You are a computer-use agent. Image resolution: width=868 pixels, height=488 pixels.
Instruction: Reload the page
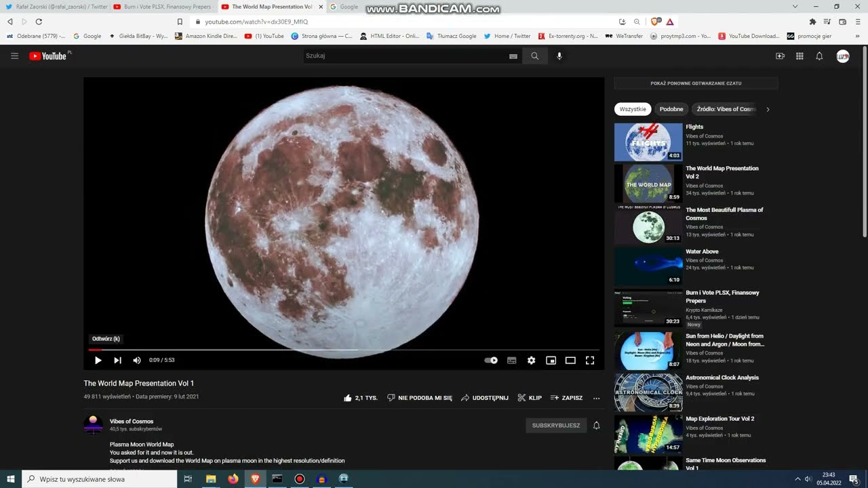39,22
